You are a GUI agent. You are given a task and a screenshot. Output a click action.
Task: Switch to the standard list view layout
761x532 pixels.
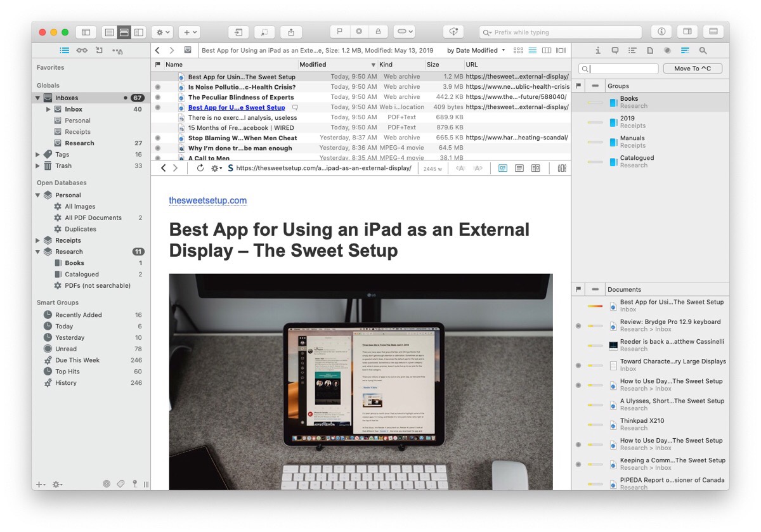(110, 32)
